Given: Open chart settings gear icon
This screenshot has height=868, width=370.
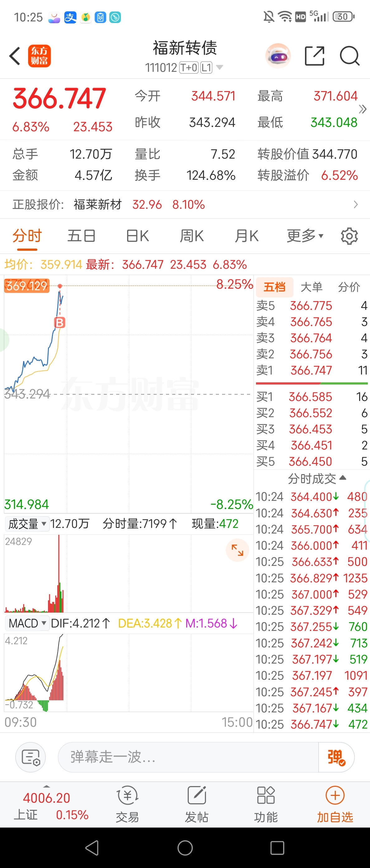Looking at the screenshot, I should (x=349, y=236).
